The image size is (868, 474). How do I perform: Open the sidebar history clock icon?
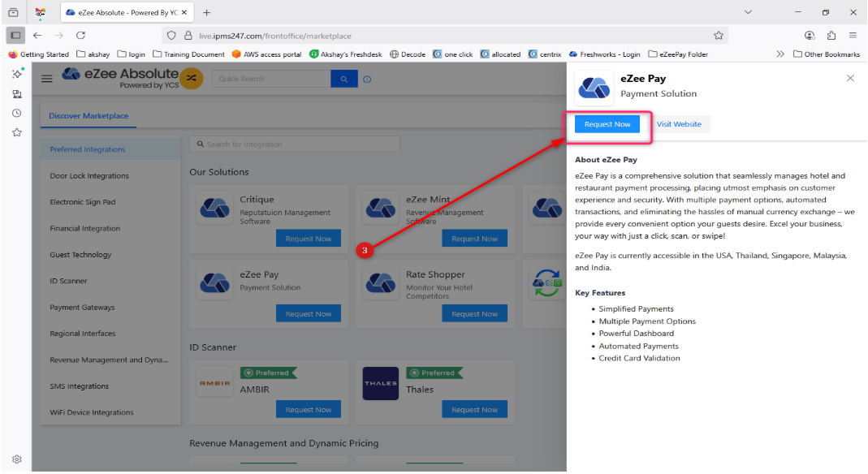coord(17,113)
